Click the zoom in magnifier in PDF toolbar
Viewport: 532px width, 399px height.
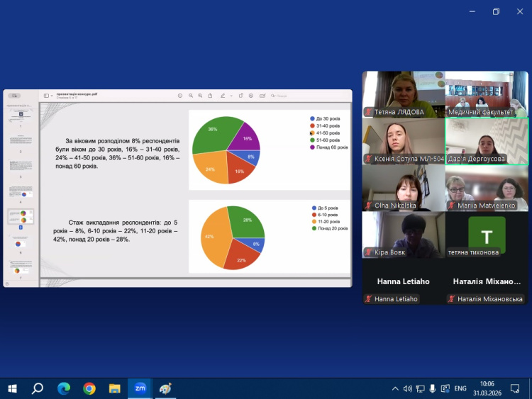(200, 96)
